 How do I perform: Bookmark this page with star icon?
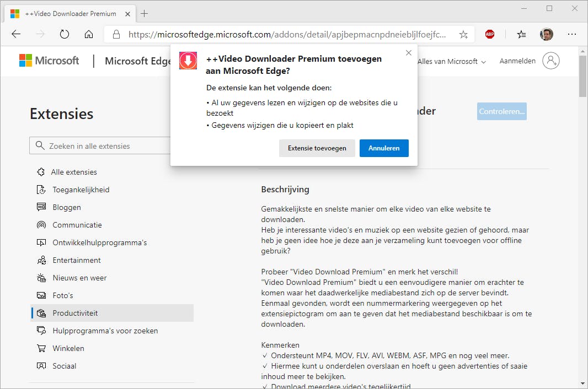coord(463,34)
